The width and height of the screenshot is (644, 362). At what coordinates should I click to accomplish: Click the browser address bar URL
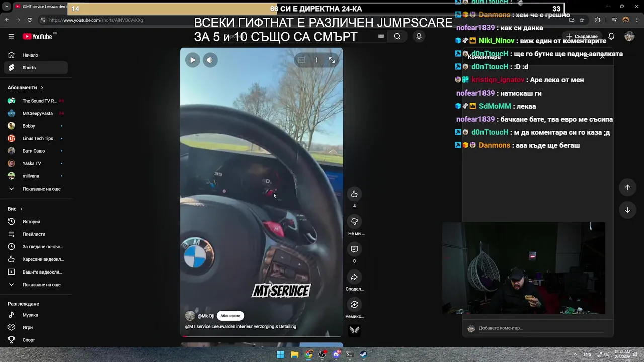[96, 20]
